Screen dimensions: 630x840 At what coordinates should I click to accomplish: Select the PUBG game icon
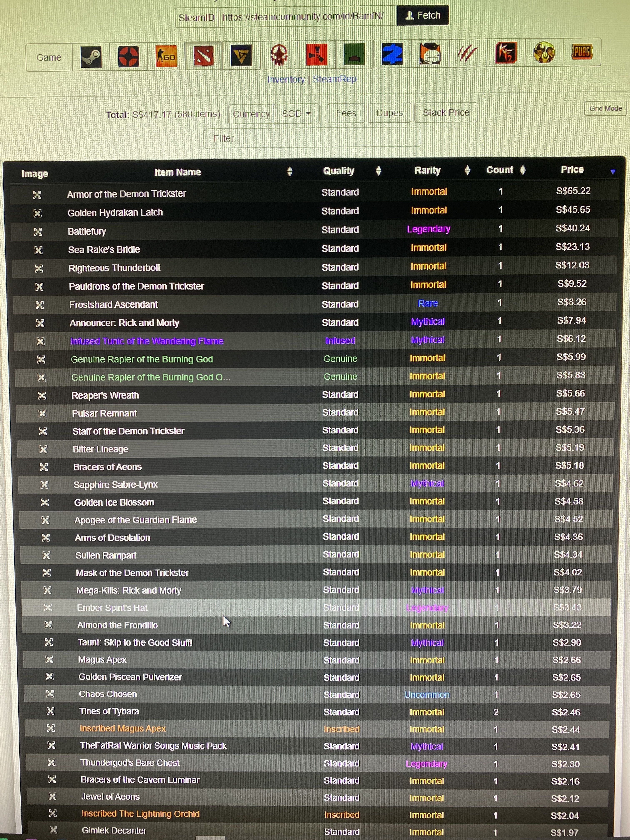(x=581, y=52)
